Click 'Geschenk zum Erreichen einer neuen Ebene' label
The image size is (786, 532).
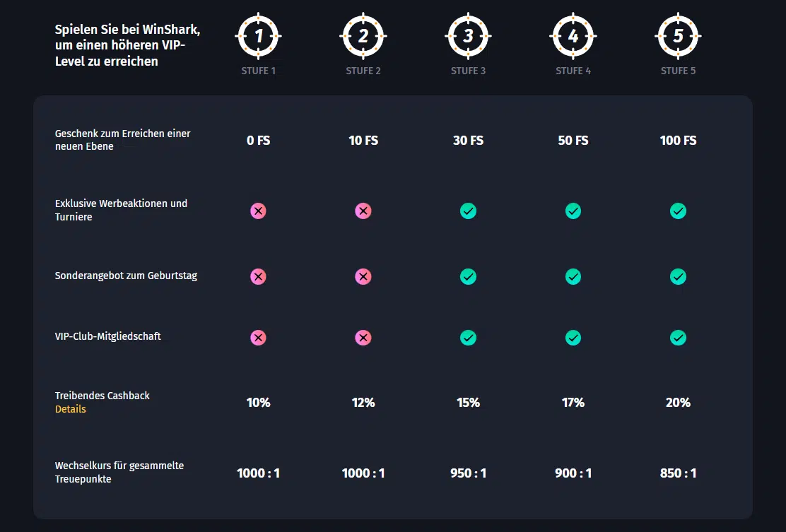click(122, 140)
